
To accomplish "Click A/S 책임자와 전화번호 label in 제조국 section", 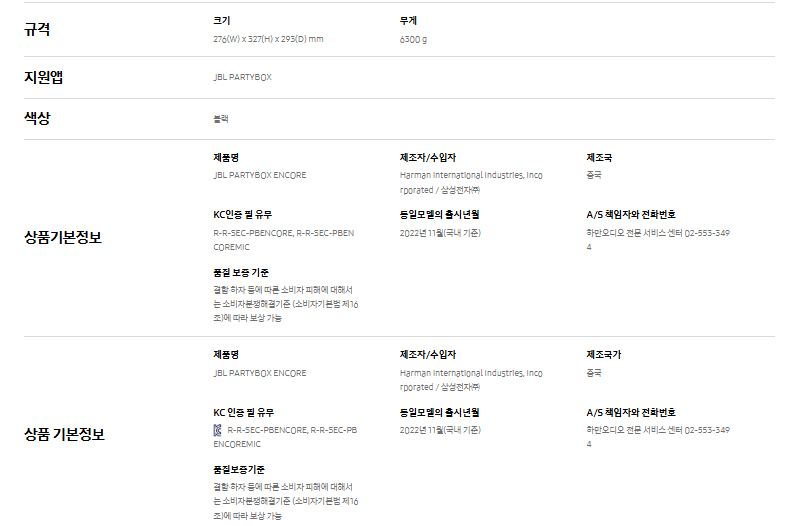I will pyautogui.click(x=631, y=215).
